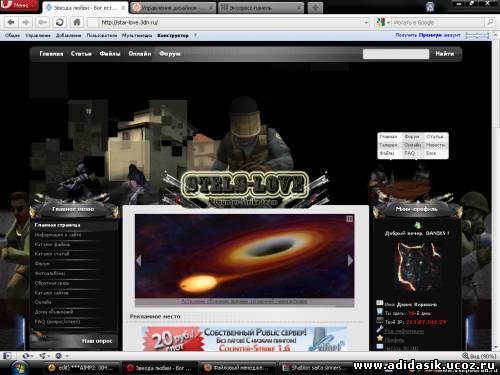Image resolution: width=500 pixels, height=375 pixels.
Task: Open a new tab with plus button
Action: tap(315, 7)
